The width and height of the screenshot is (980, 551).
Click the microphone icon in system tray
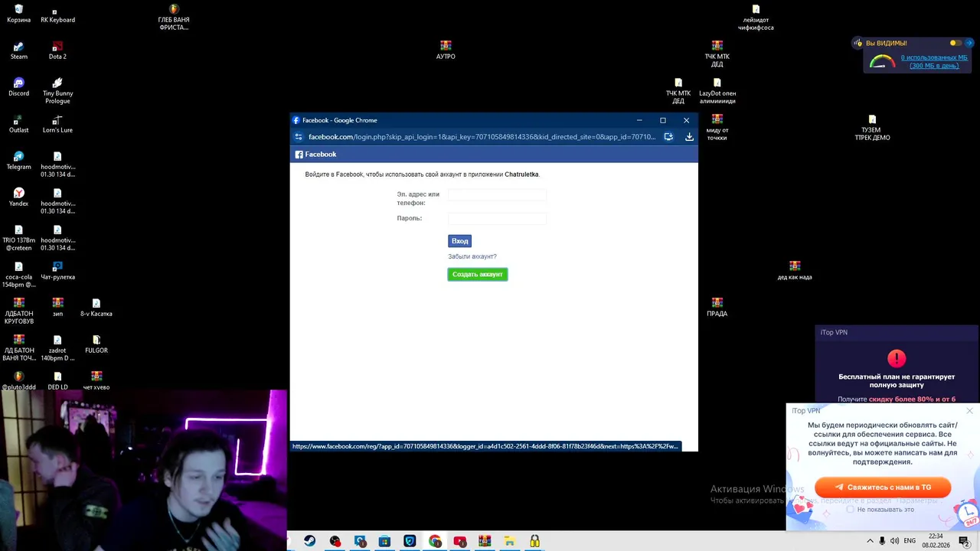[x=882, y=541]
